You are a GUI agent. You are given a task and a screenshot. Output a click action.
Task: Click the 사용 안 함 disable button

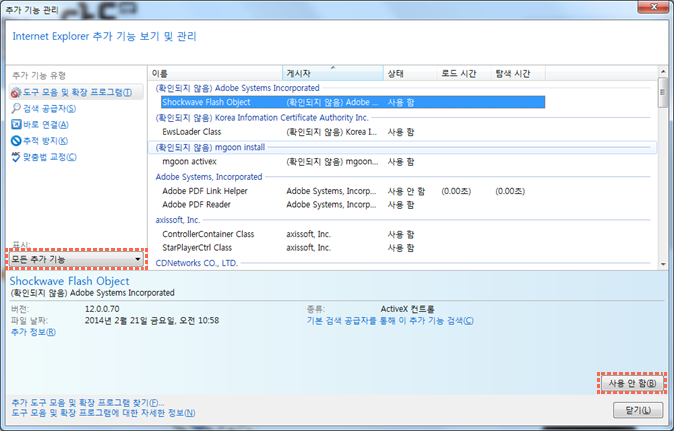coord(631,383)
